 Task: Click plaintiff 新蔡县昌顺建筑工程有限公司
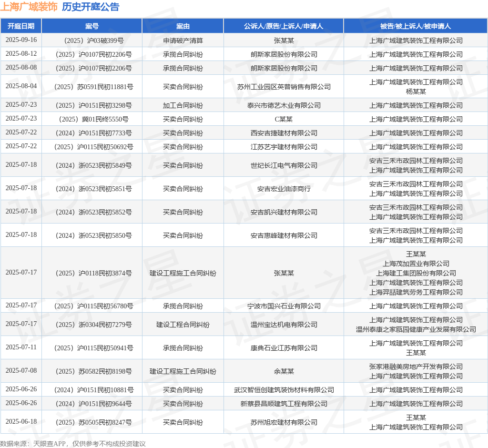284,404
